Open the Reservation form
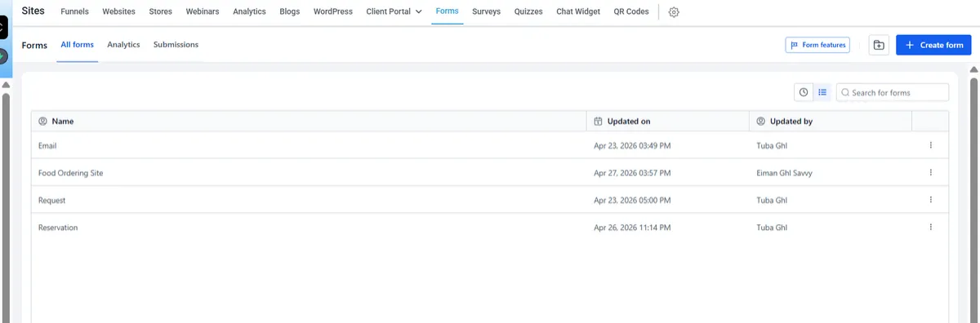Screen dimensions: 980x323 point(58,228)
